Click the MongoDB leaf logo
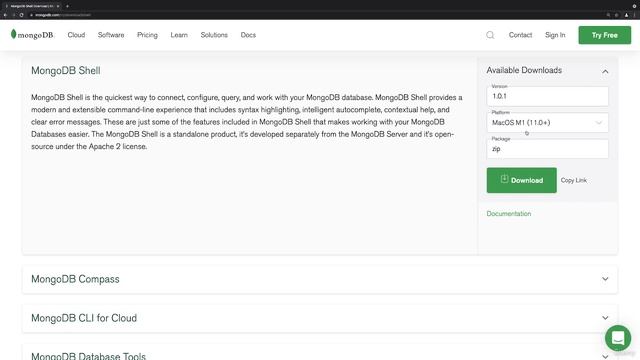Image resolution: width=640 pixels, height=360 pixels. pyautogui.click(x=32, y=35)
